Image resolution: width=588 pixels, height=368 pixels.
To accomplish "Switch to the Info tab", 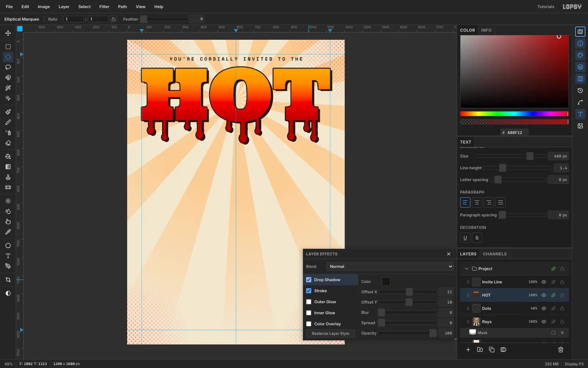I will tap(486, 30).
